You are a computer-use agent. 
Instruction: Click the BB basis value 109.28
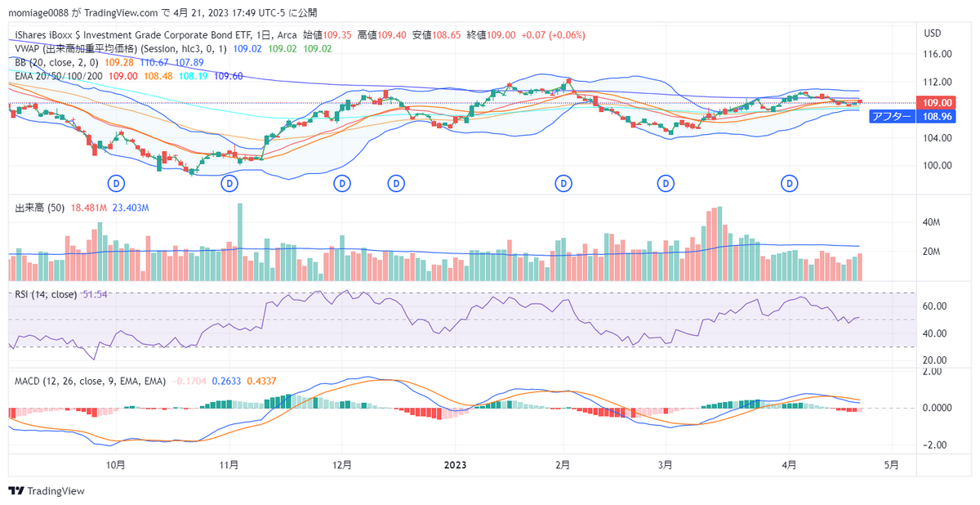tap(119, 62)
